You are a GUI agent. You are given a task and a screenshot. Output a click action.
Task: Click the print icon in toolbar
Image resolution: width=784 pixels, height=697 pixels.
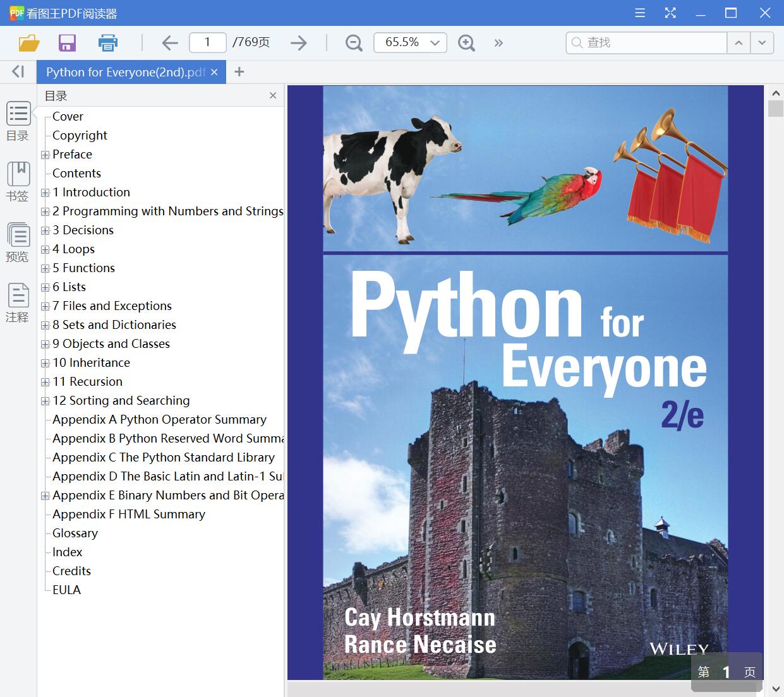click(x=108, y=43)
